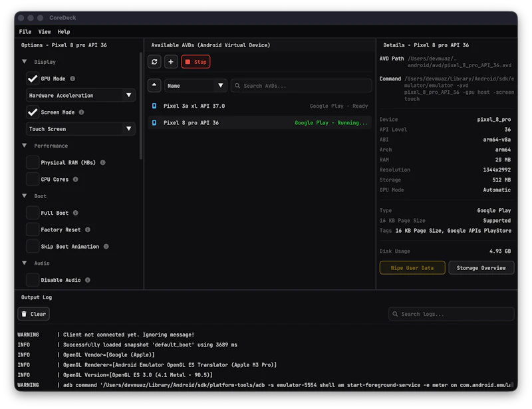
Task: Show Disable Audio info icon
Action: [x=88, y=280]
